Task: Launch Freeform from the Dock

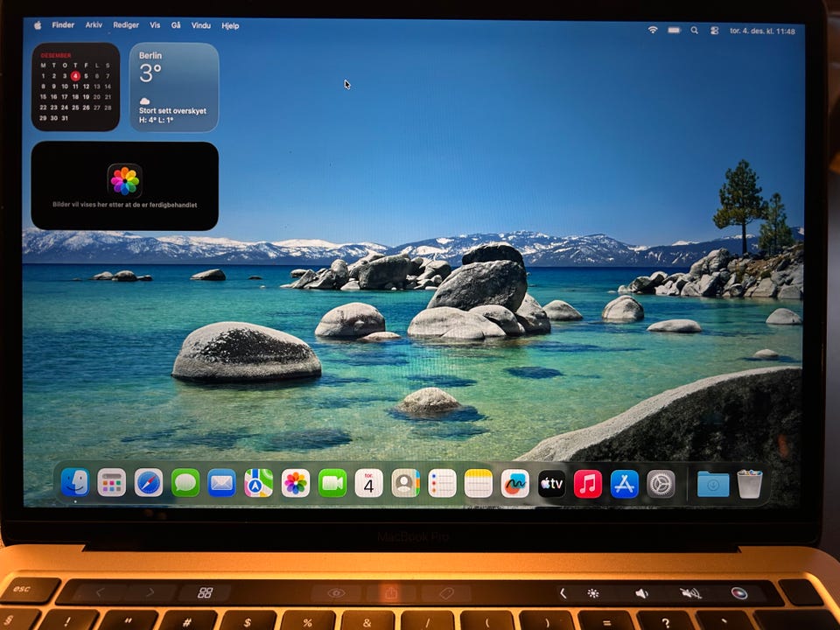Action: 514,483
